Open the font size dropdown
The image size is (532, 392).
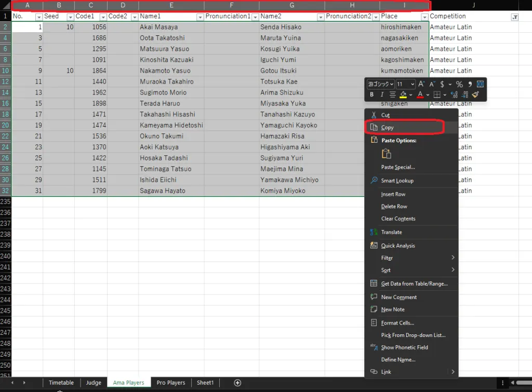(x=413, y=84)
